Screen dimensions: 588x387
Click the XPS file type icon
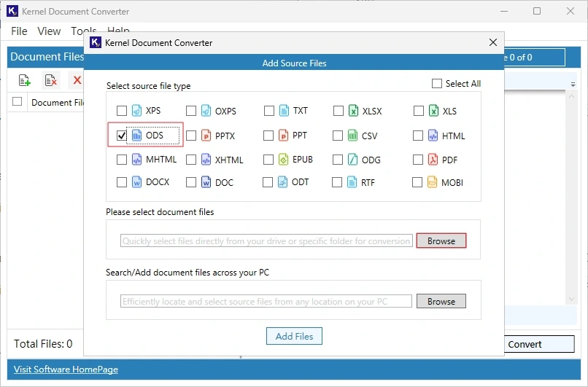(x=137, y=111)
